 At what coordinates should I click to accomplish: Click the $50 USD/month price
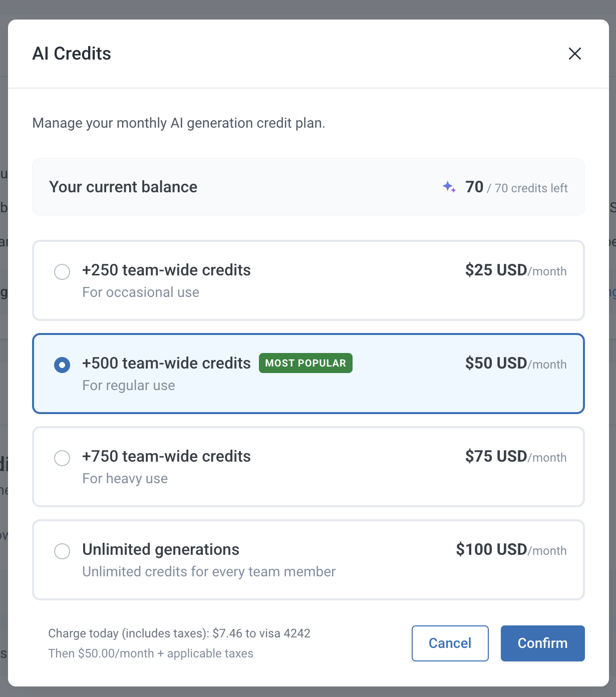pos(515,364)
